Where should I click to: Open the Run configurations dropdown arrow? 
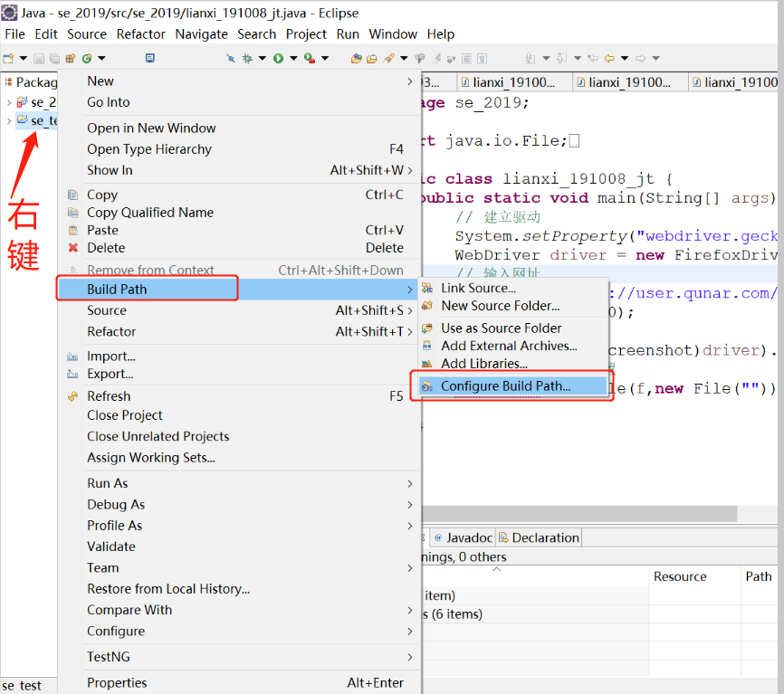pyautogui.click(x=293, y=59)
